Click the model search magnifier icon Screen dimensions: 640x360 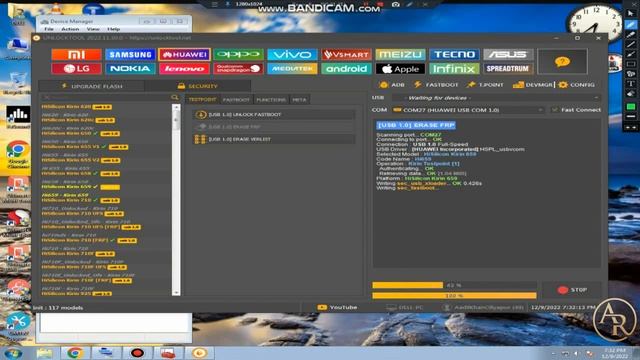pos(175,97)
